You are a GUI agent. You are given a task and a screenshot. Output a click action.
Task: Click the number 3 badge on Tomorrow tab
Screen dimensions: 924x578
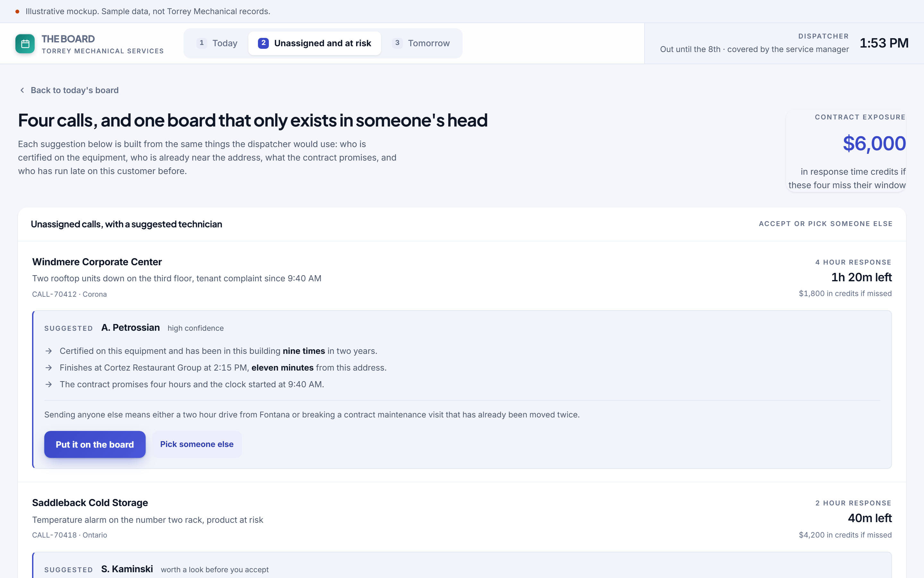397,43
